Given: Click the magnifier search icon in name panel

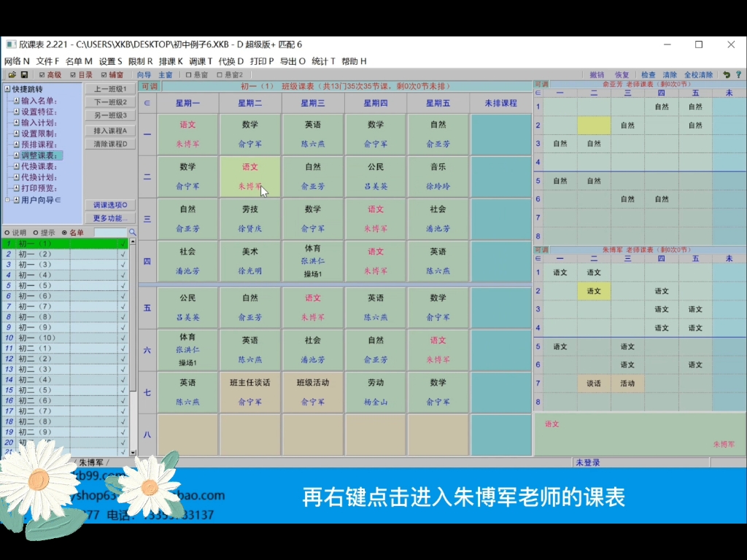Looking at the screenshot, I should 132,232.
